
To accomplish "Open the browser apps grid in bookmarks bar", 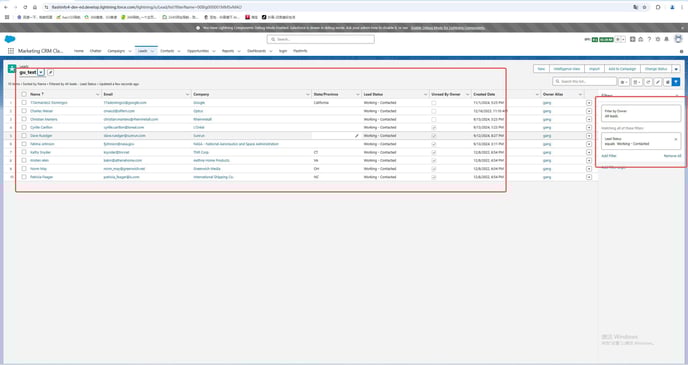I will tap(7, 17).
